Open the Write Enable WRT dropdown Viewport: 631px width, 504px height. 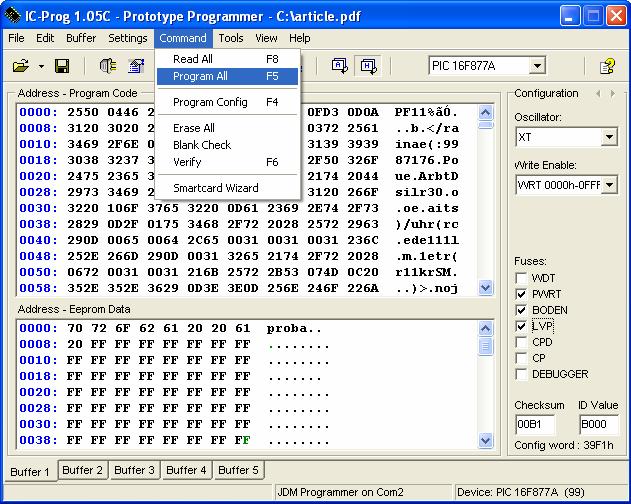pyautogui.click(x=609, y=185)
